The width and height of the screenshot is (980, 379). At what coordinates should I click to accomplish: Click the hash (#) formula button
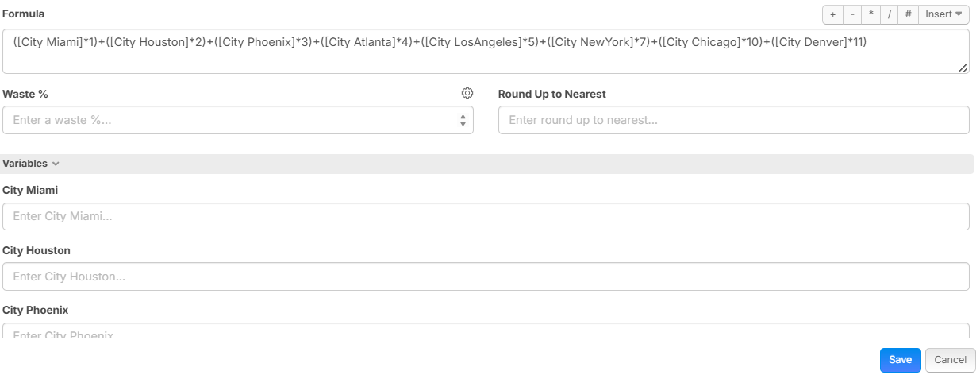[909, 14]
